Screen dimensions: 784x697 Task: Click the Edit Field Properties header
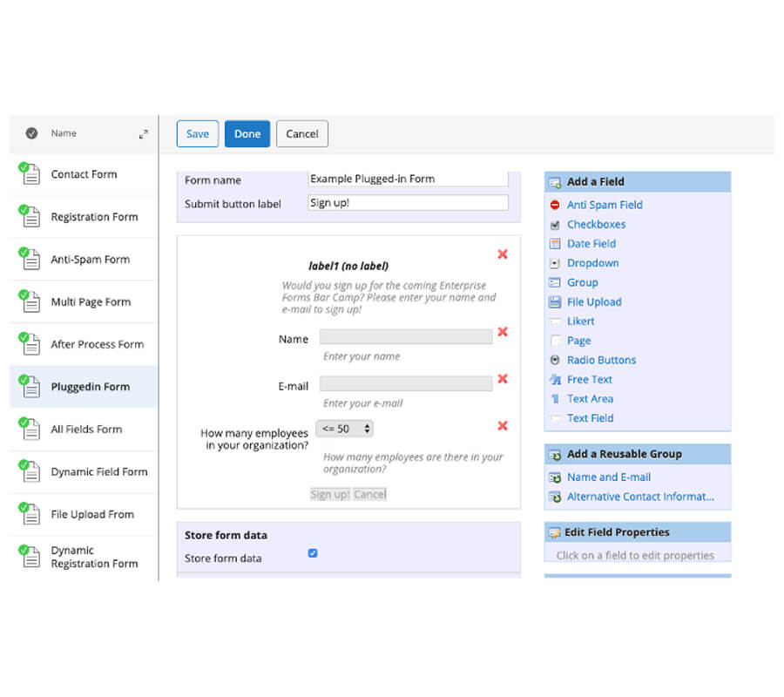point(638,532)
